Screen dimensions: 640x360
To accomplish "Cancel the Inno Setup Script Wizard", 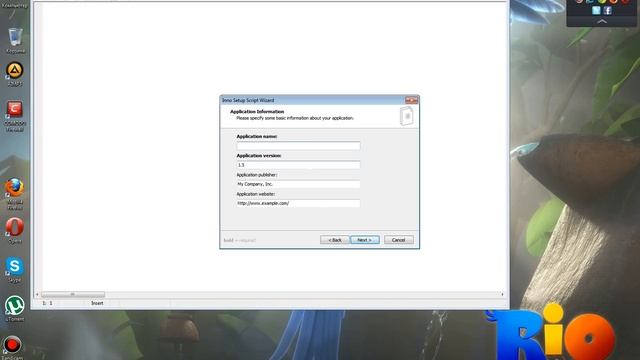I will [399, 240].
